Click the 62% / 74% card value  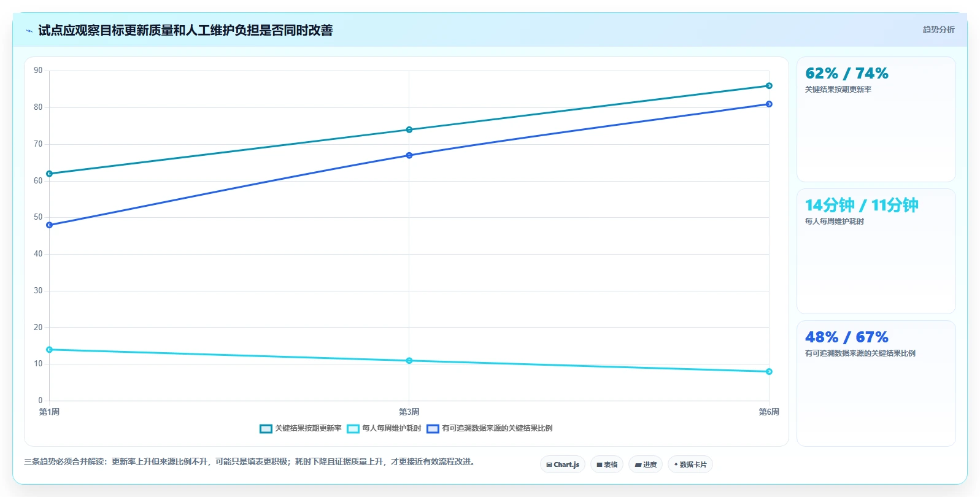pos(847,74)
